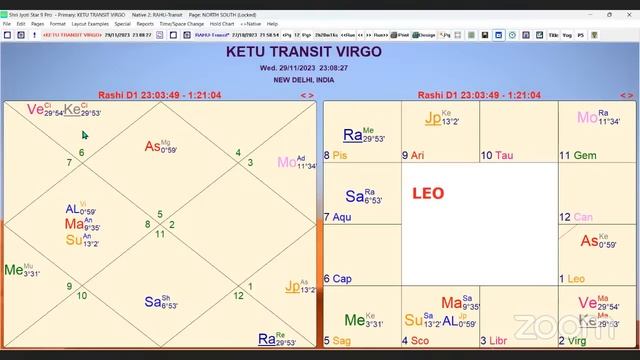Open the Edit menu
Viewport: 640px width, 360px height.
21,24
